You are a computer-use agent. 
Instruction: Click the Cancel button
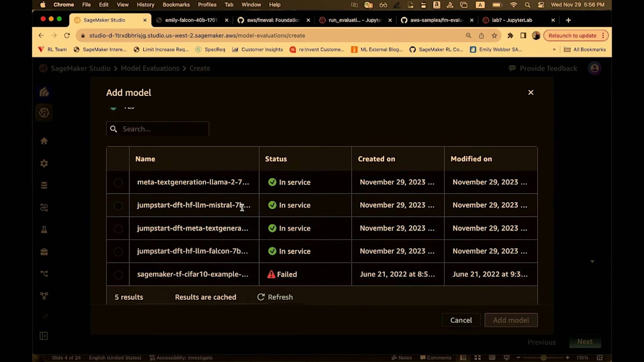461,320
